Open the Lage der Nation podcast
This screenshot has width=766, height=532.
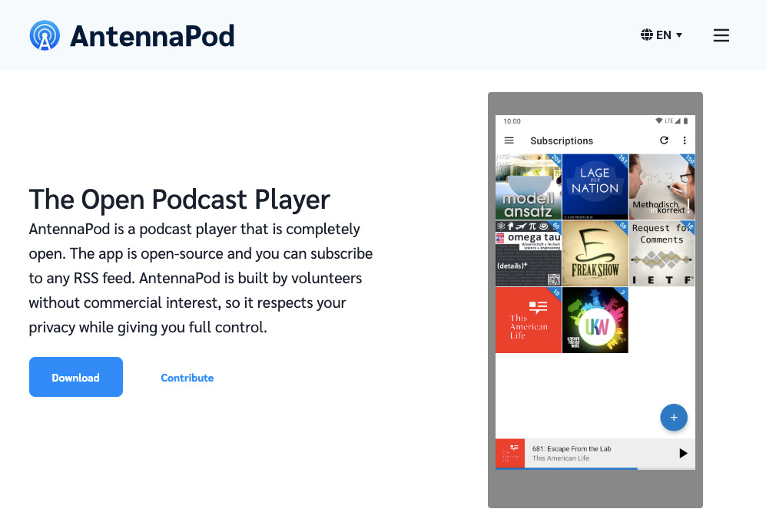point(595,187)
